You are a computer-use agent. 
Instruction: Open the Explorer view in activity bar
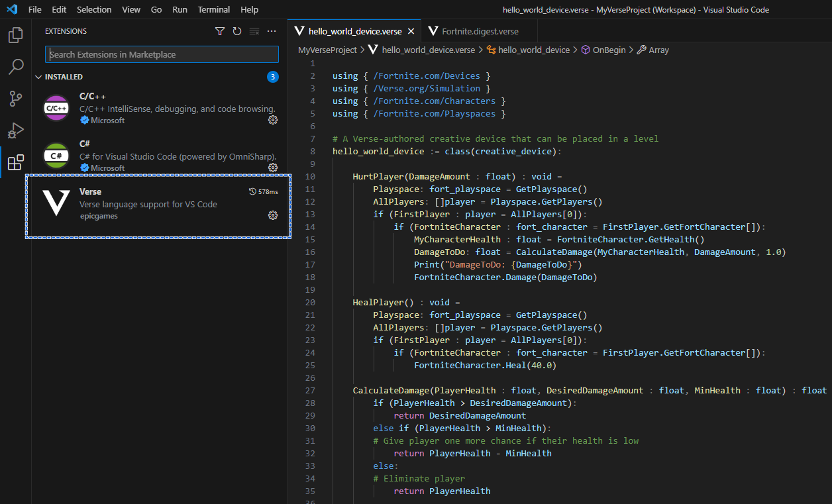[x=15, y=35]
